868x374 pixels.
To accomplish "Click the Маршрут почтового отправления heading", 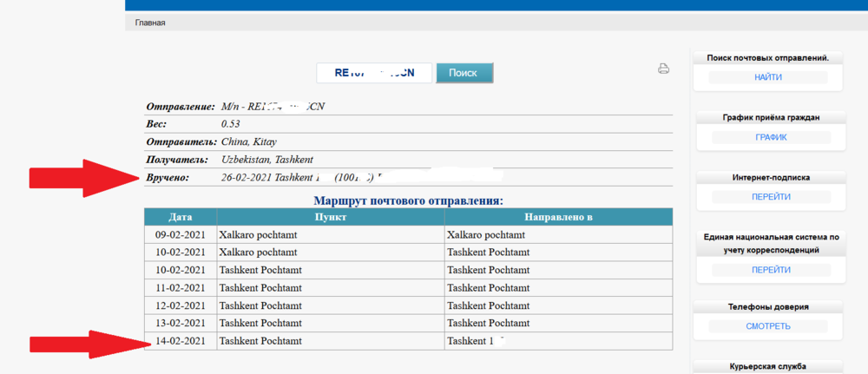I will click(x=408, y=200).
